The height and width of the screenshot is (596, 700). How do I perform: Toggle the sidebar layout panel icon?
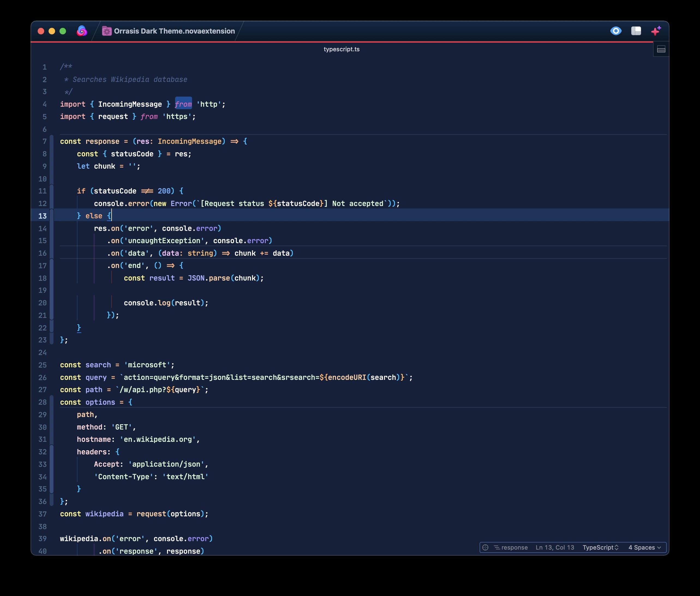click(636, 31)
